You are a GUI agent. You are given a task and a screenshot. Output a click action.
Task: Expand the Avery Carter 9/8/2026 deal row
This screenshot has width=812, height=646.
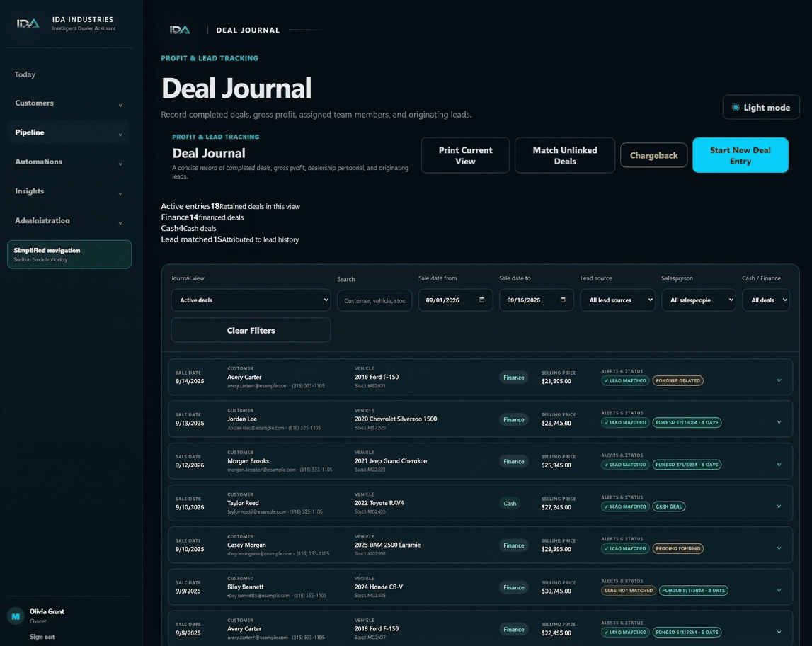coord(779,633)
